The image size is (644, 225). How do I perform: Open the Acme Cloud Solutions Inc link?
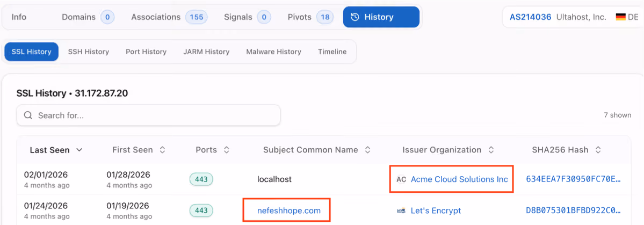459,179
